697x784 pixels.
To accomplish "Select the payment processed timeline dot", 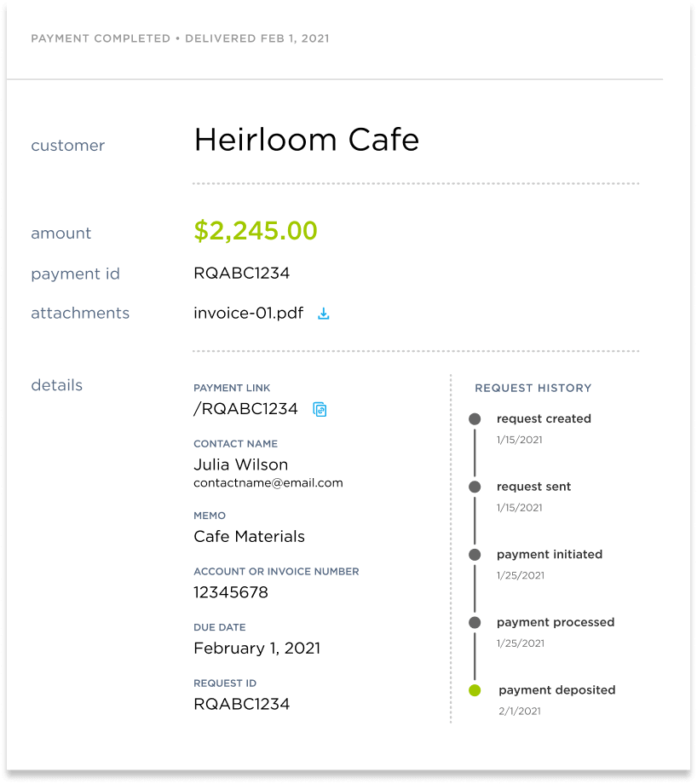I will (x=475, y=622).
